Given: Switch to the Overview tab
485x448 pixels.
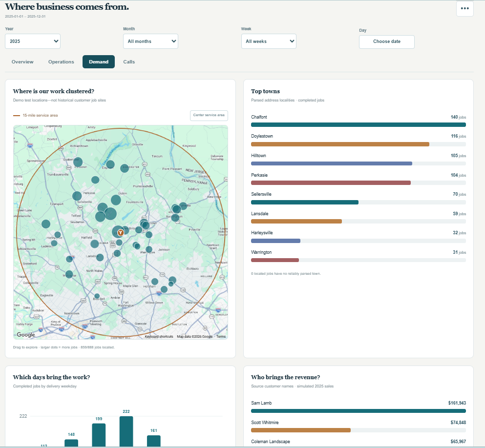Looking at the screenshot, I should pos(22,62).
